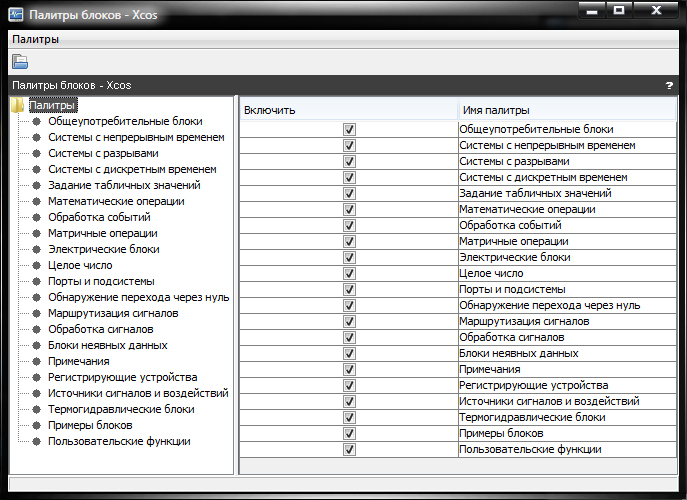This screenshot has width=687, height=500.
Task: Uncheck Пользовательские функции checkbox
Action: tap(349, 449)
